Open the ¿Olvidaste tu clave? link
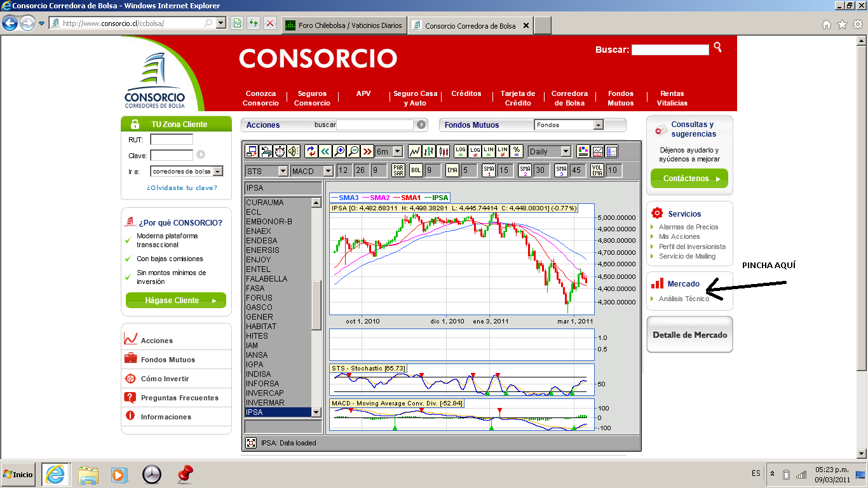Screen dimensions: 868x488 pos(182,188)
